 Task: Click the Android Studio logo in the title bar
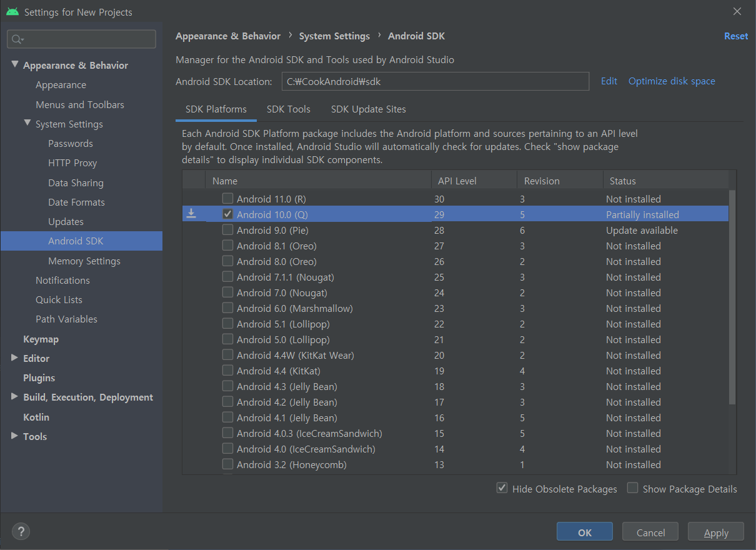click(12, 12)
